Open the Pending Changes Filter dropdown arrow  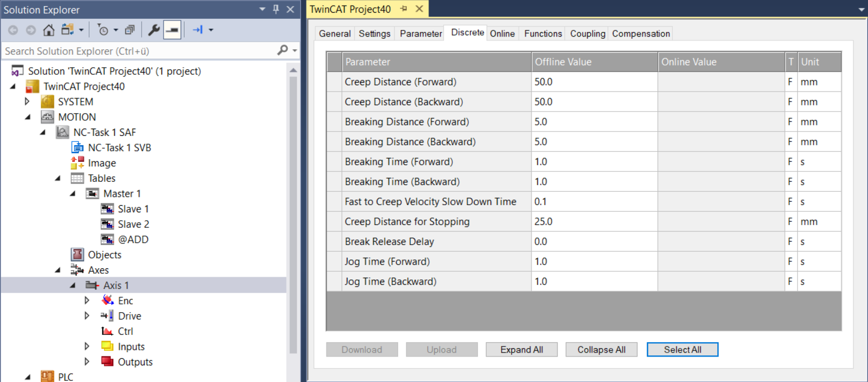(x=116, y=30)
